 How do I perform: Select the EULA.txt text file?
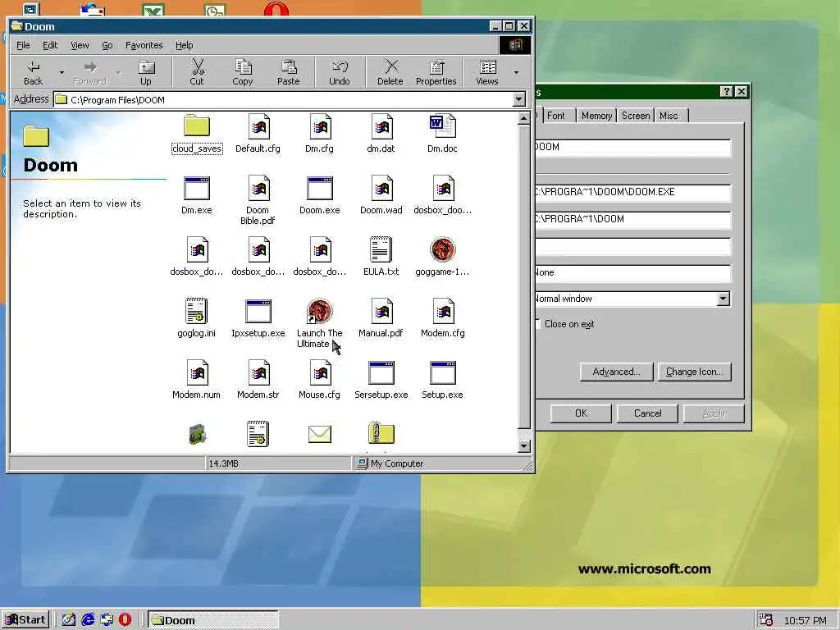(x=381, y=257)
